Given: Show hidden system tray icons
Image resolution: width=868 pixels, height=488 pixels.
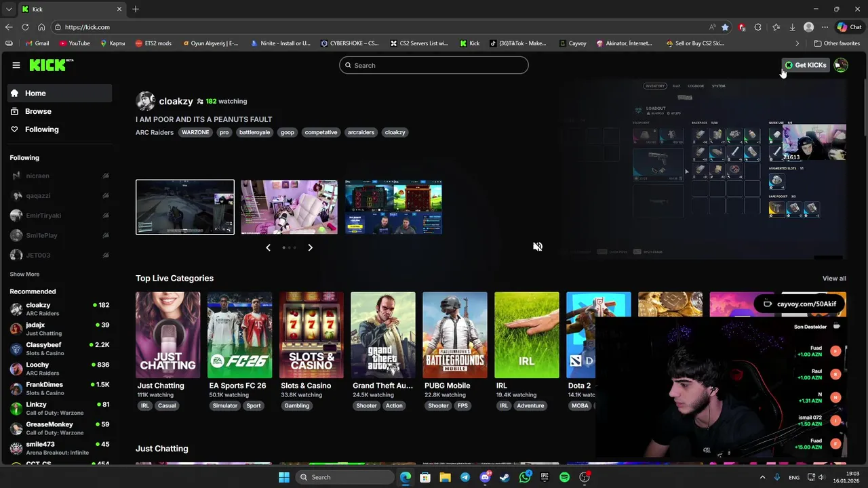Looking at the screenshot, I should (x=763, y=477).
